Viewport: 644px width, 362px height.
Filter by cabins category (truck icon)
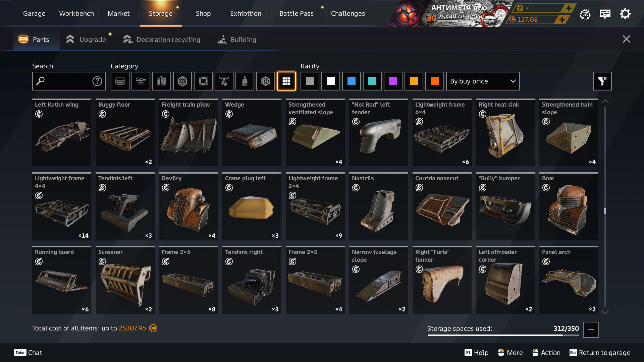click(x=120, y=81)
